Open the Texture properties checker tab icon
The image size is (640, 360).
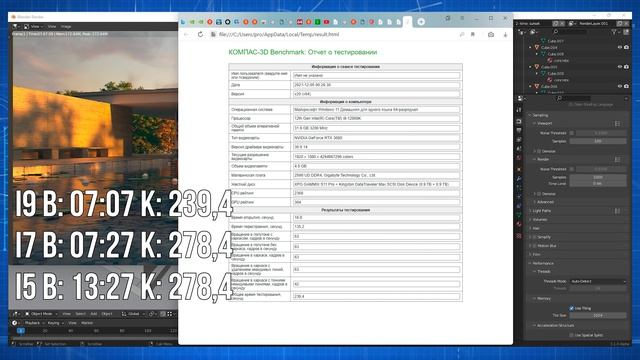[x=519, y=236]
